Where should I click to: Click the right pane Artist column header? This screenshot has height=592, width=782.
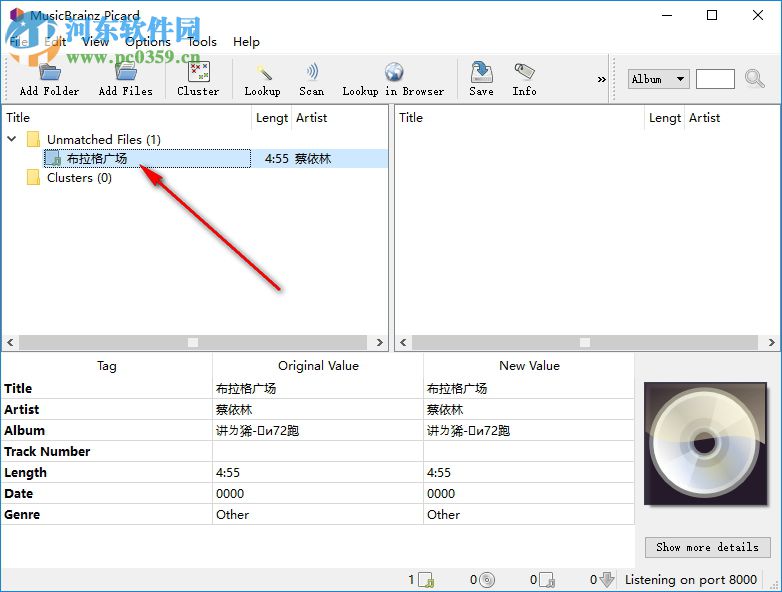coord(732,118)
